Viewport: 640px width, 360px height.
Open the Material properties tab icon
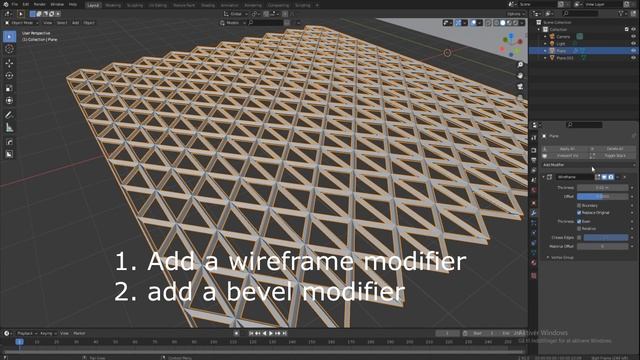[x=533, y=263]
